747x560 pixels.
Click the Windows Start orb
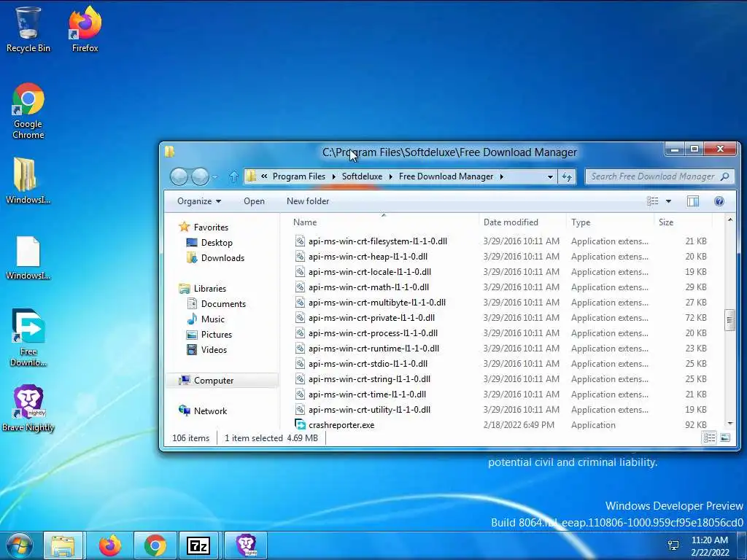coord(20,545)
